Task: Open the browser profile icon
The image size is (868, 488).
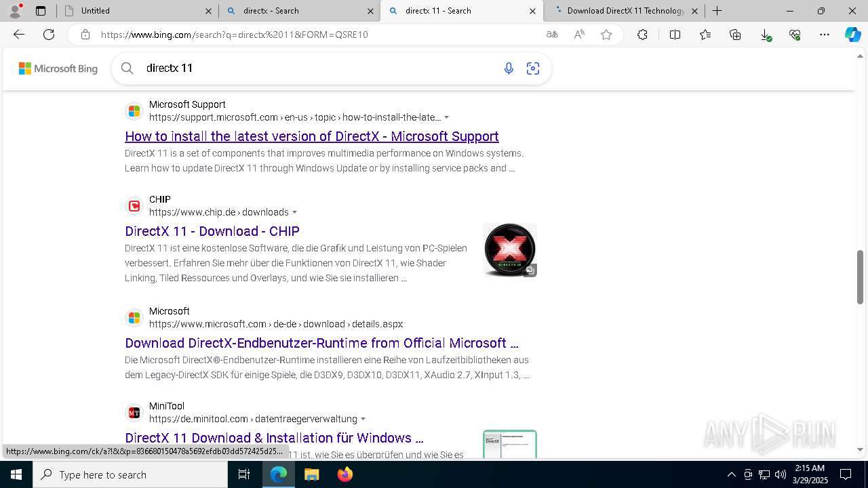Action: tap(15, 11)
